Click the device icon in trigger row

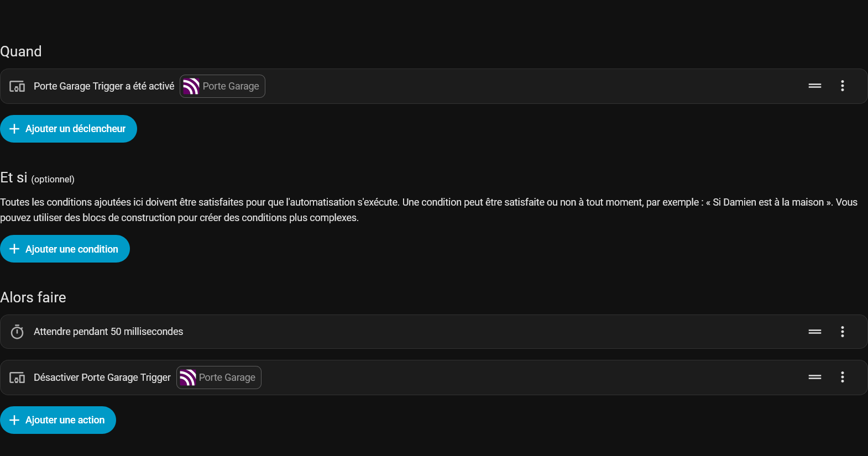coord(17,86)
